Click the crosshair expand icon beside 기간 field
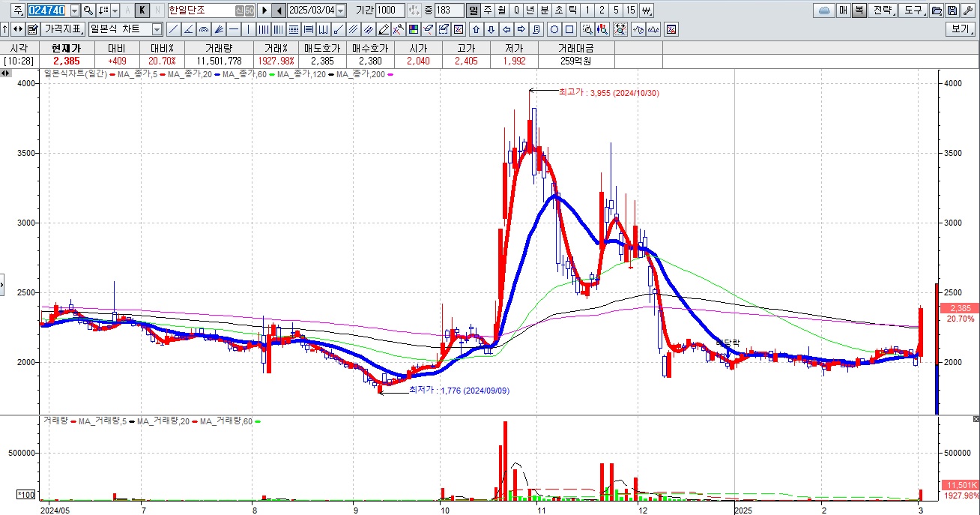This screenshot has height=515, width=980. pyautogui.click(x=414, y=10)
